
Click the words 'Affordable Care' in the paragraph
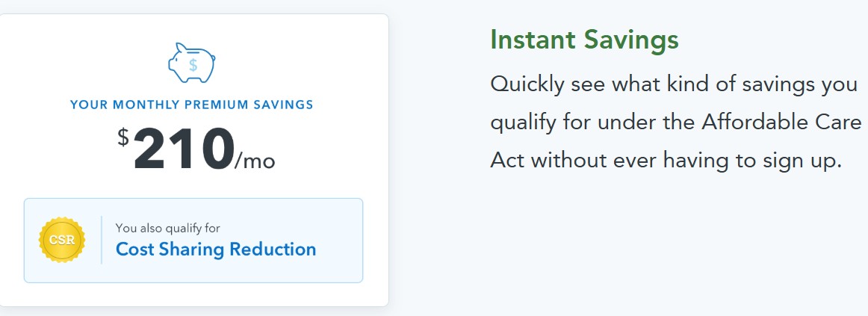pyautogui.click(x=781, y=123)
